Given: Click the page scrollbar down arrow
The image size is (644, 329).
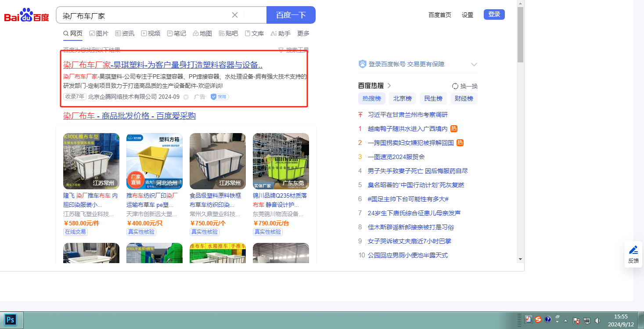Looking at the screenshot, I should click(x=520, y=259).
